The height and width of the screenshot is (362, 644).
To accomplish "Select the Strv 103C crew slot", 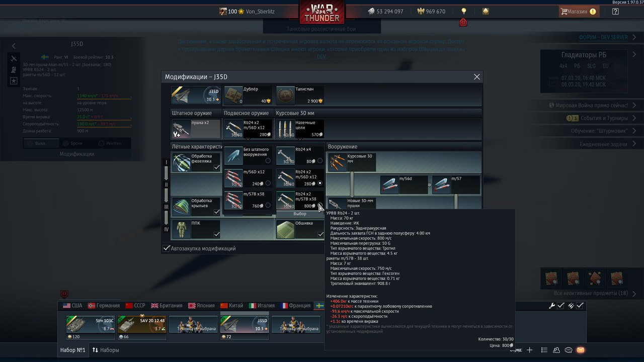I will (x=91, y=324).
